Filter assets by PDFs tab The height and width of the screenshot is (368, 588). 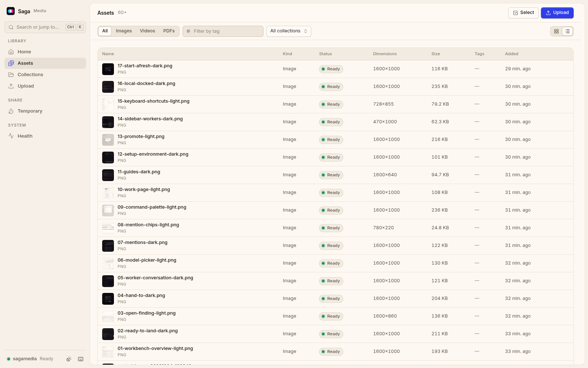pyautogui.click(x=169, y=31)
